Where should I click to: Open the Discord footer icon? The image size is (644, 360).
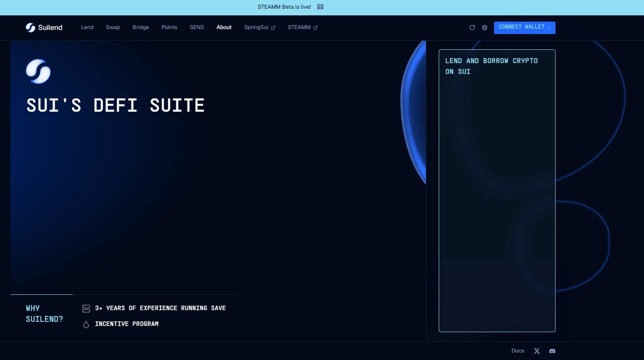(552, 351)
